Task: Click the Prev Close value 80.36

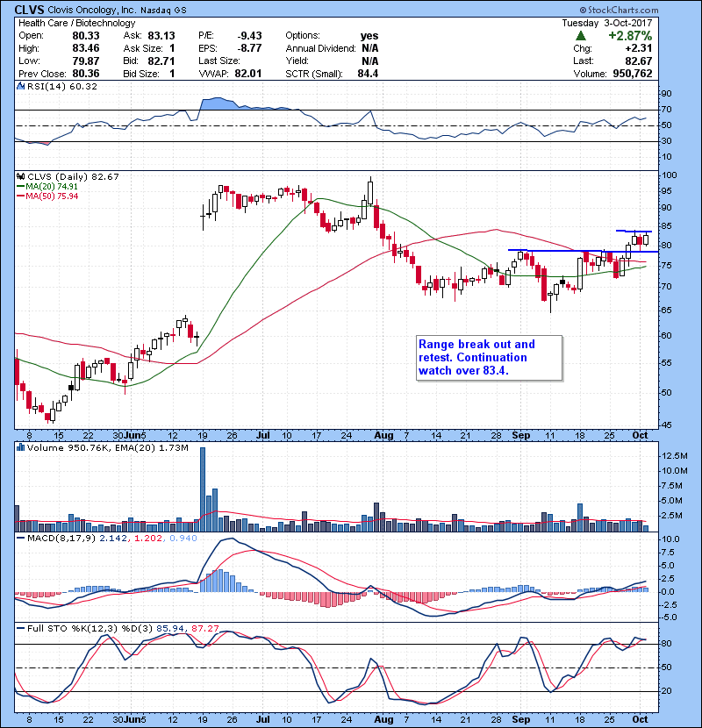Action: pyautogui.click(x=85, y=74)
